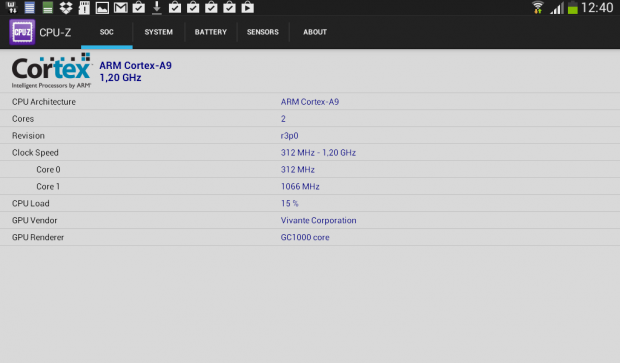This screenshot has height=363, width=620.
Task: Open the Gmail envelope notification icon
Action: [121, 8]
